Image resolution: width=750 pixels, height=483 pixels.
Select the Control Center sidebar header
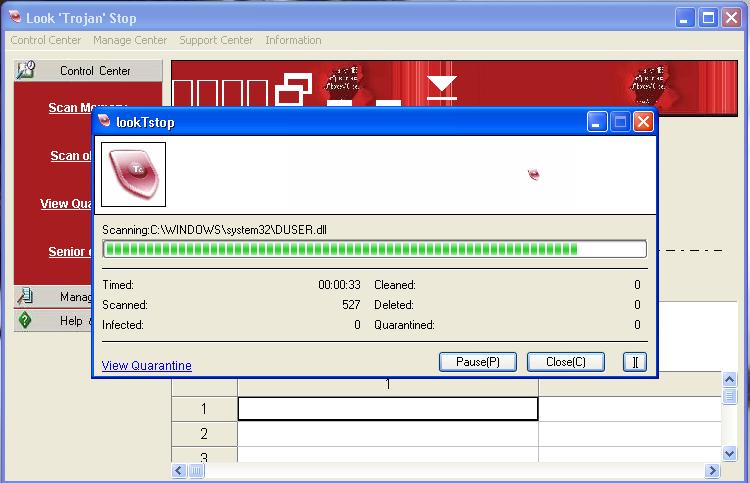click(88, 71)
